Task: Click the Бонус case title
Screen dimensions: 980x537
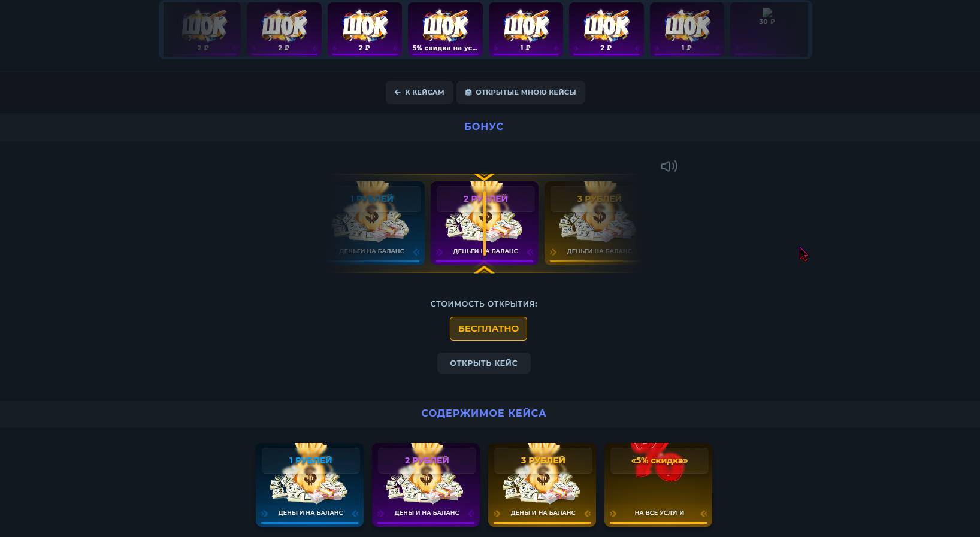Action: tap(484, 126)
